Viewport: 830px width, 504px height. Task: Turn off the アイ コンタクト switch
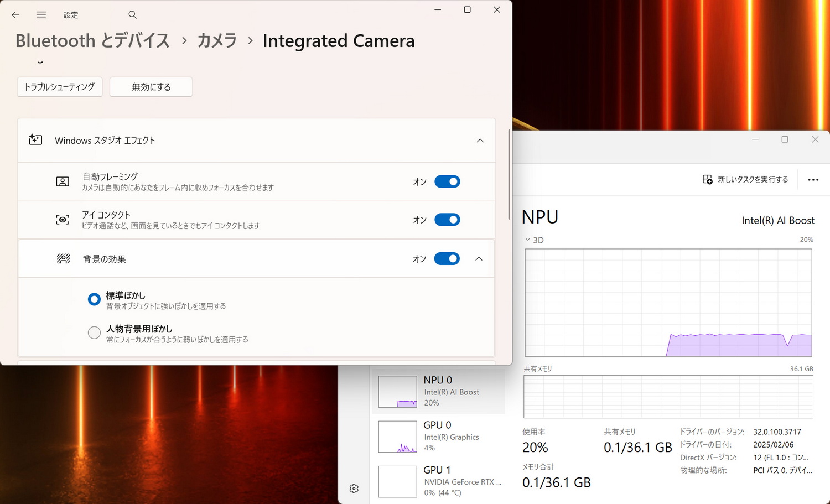pyautogui.click(x=447, y=220)
